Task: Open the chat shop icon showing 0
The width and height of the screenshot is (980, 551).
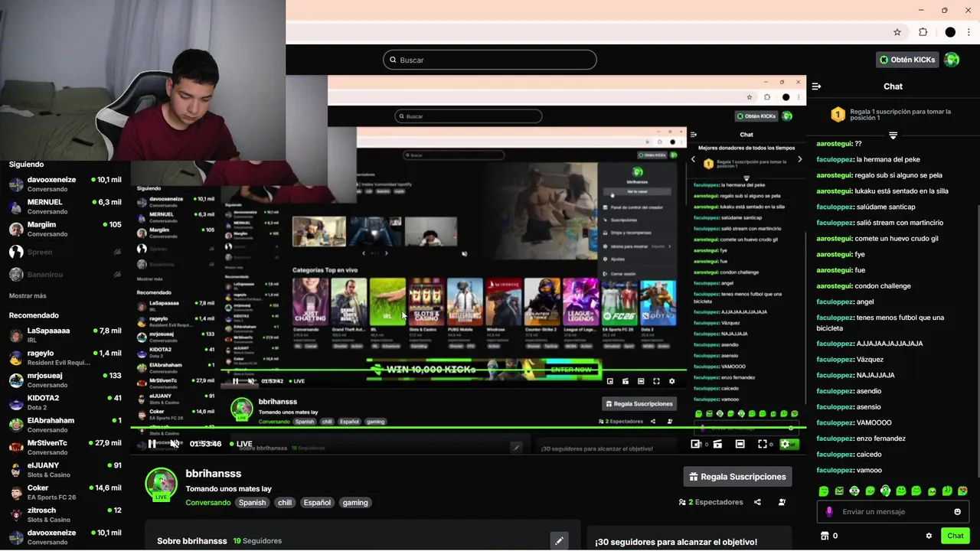Action: click(828, 536)
